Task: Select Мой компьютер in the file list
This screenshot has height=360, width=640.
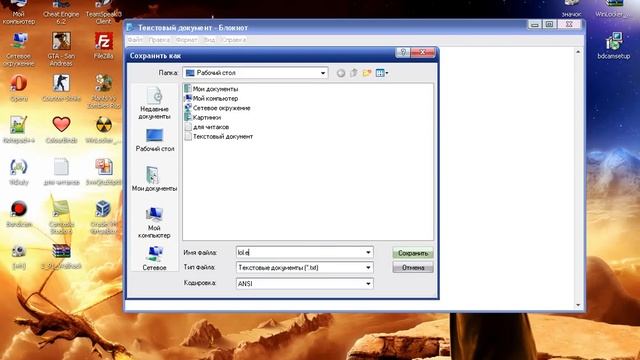Action: point(211,98)
